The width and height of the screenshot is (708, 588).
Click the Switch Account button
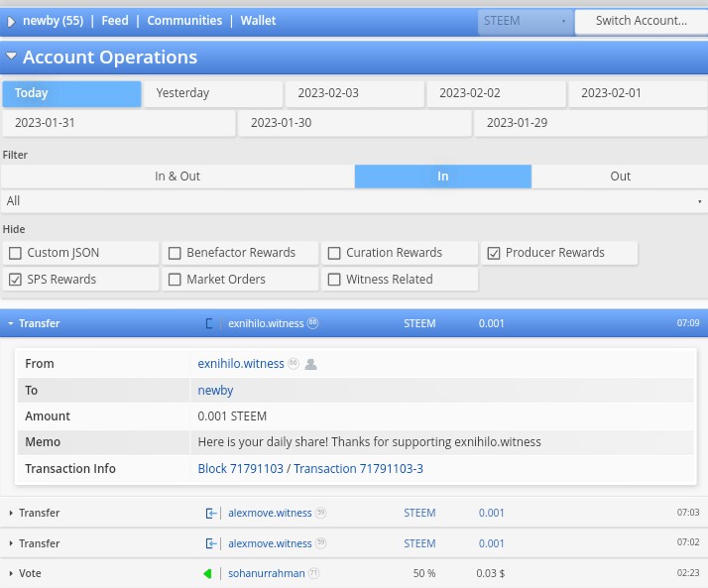point(642,21)
